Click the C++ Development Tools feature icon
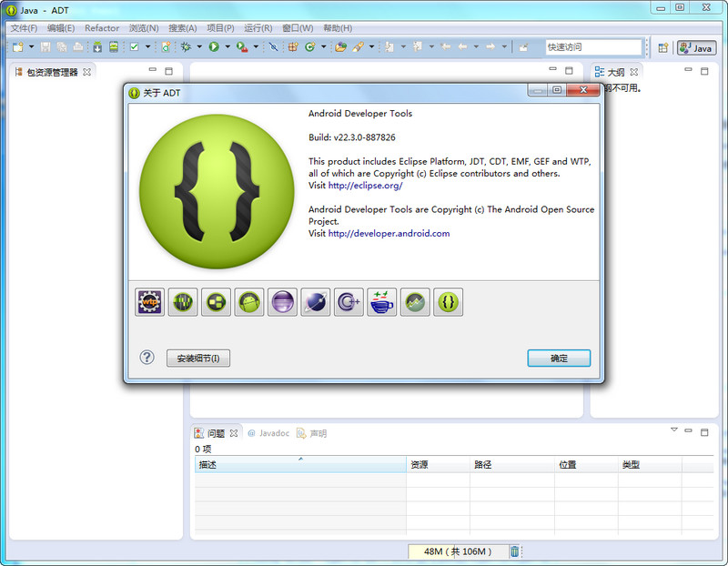The height and width of the screenshot is (566, 728). (x=349, y=302)
